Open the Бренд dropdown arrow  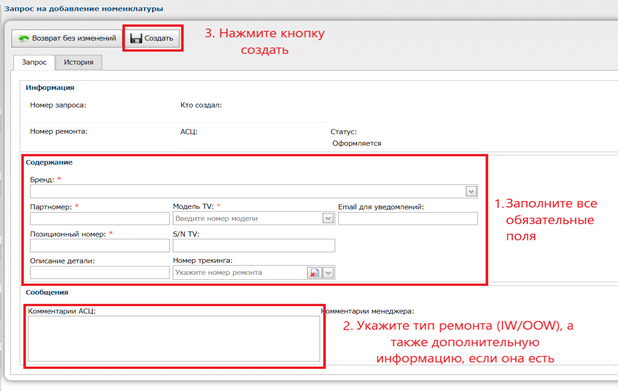471,192
